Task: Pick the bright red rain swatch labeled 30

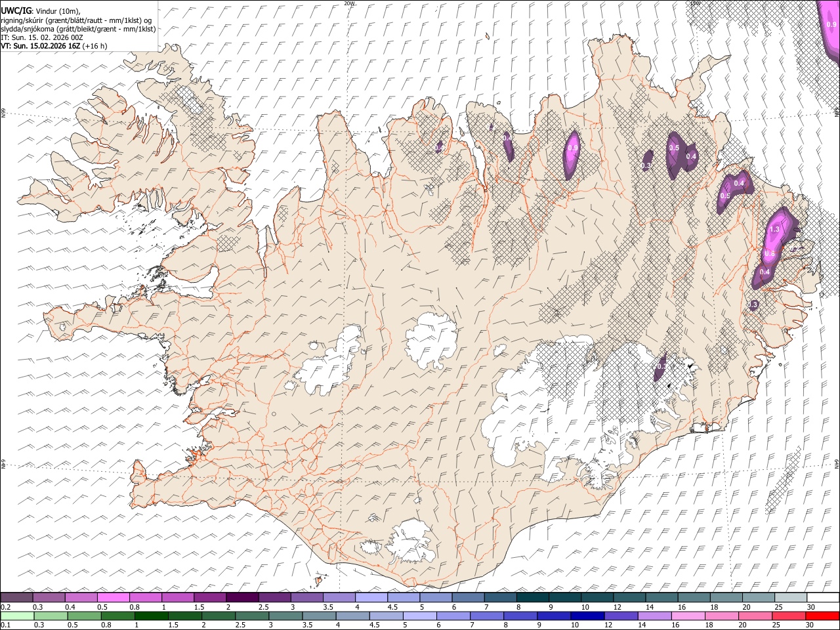Action: [822, 616]
